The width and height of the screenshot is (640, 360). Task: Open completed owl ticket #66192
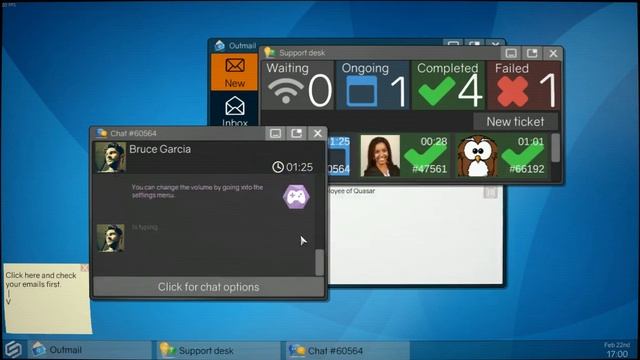click(x=502, y=156)
